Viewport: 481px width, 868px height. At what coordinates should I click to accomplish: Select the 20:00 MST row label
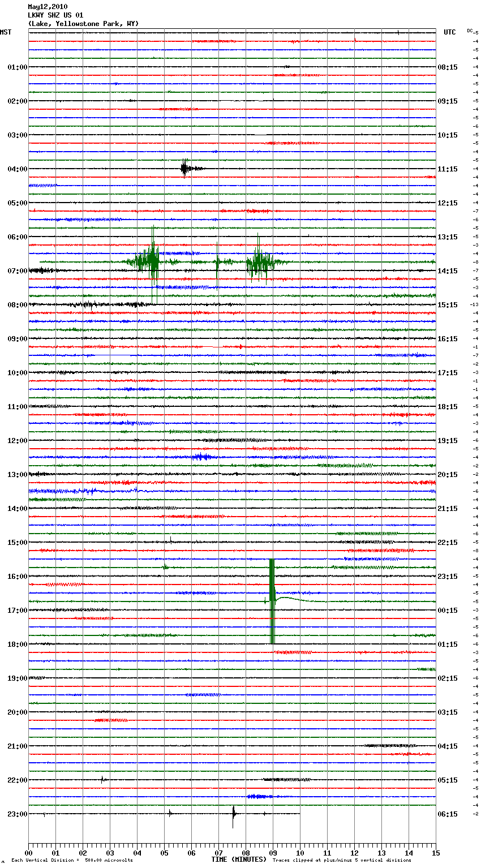18,712
